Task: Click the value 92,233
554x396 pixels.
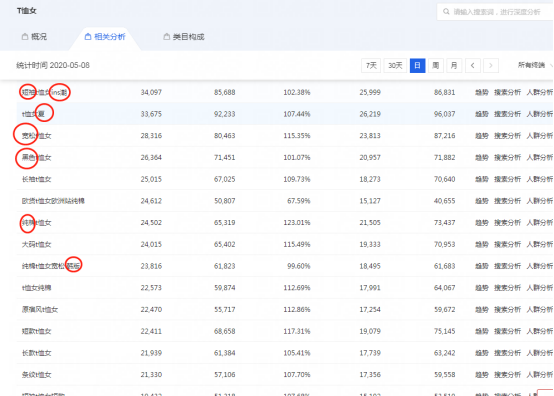Action: pyautogui.click(x=224, y=114)
